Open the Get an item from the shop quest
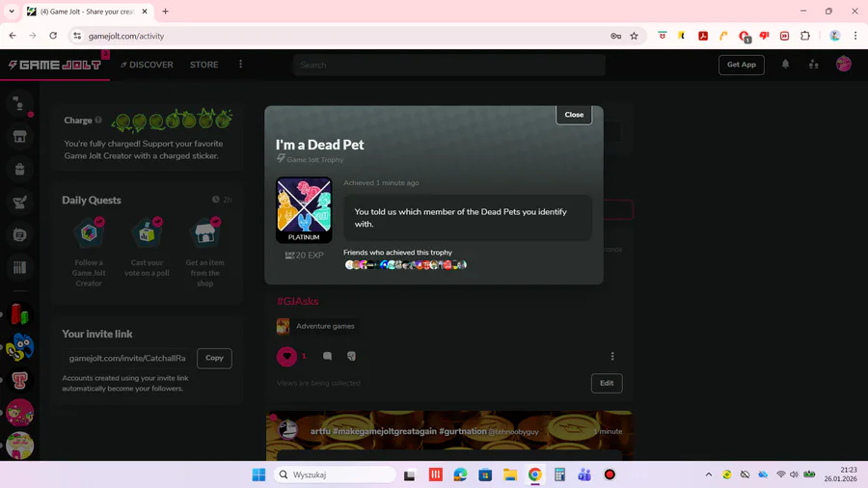 [x=204, y=253]
